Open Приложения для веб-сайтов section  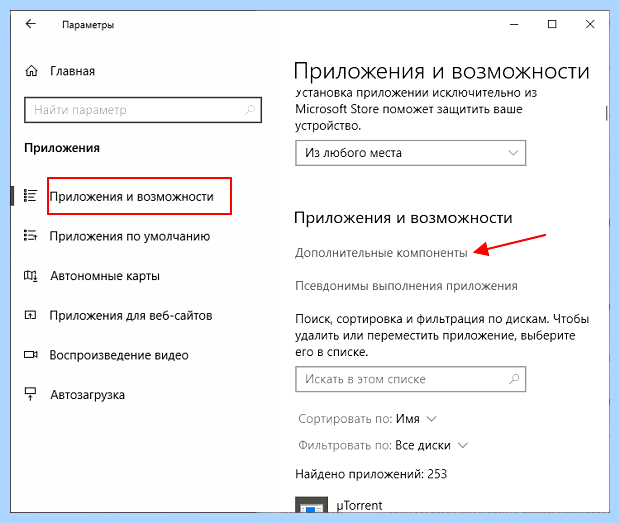pyautogui.click(x=131, y=315)
